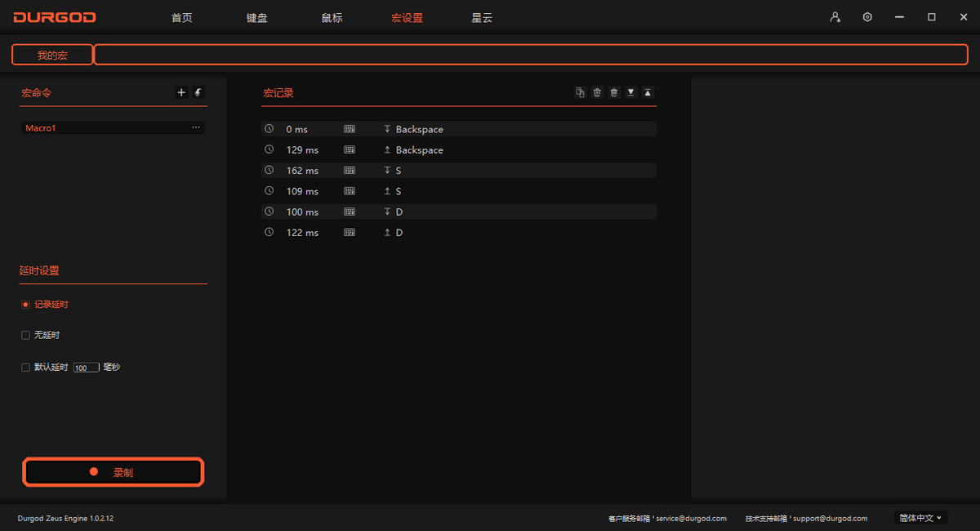Click the downward triangle move icon

[630, 92]
